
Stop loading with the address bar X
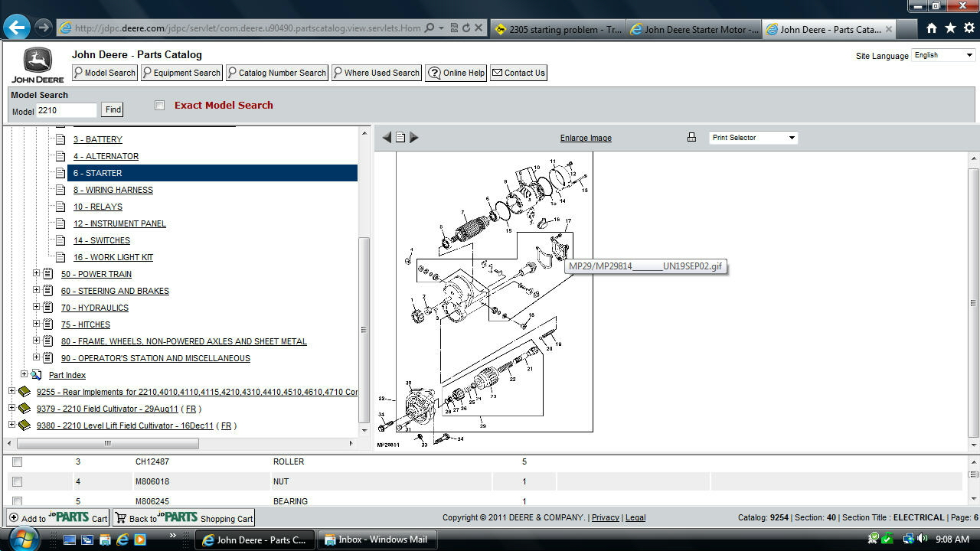[x=479, y=28]
